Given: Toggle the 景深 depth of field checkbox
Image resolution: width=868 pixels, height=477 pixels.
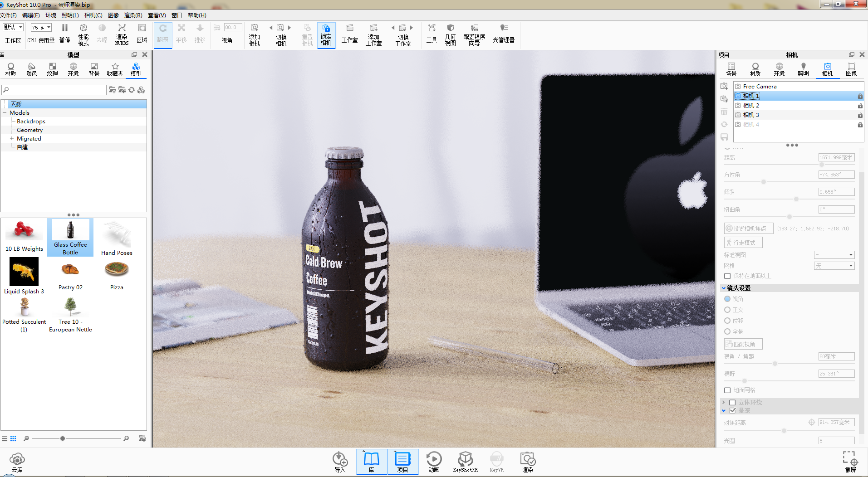Looking at the screenshot, I should pyautogui.click(x=732, y=410).
